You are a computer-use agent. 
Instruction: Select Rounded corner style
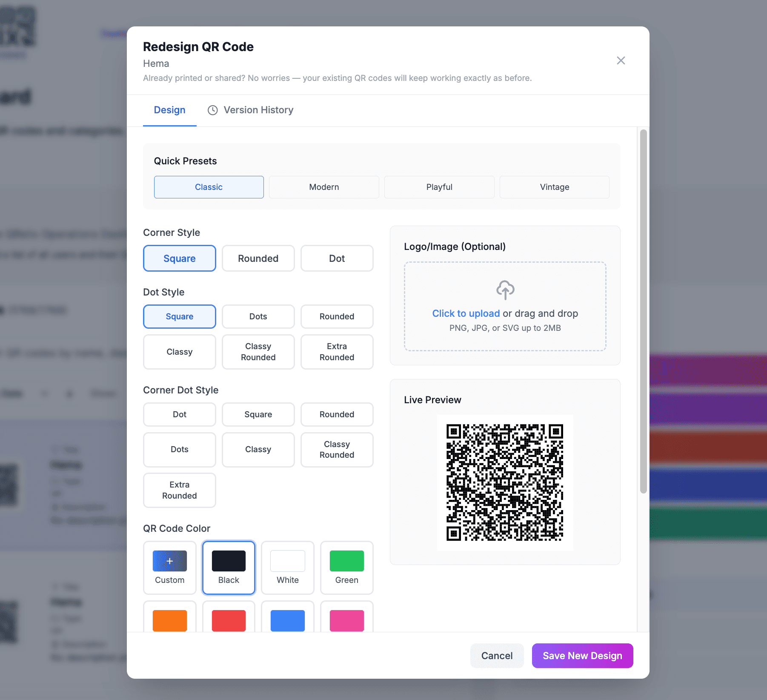[x=258, y=258]
